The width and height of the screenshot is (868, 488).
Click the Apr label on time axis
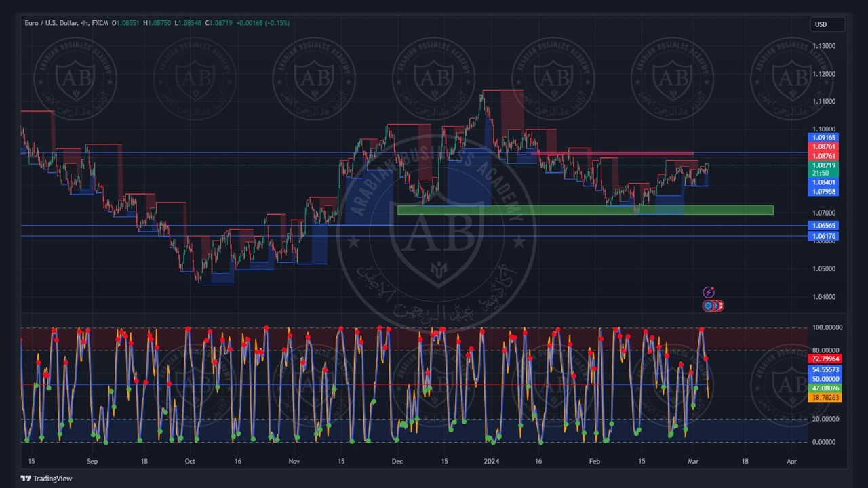[791, 461]
